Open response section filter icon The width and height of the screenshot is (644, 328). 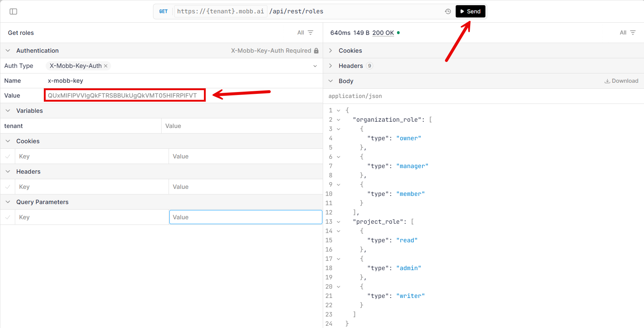633,33
